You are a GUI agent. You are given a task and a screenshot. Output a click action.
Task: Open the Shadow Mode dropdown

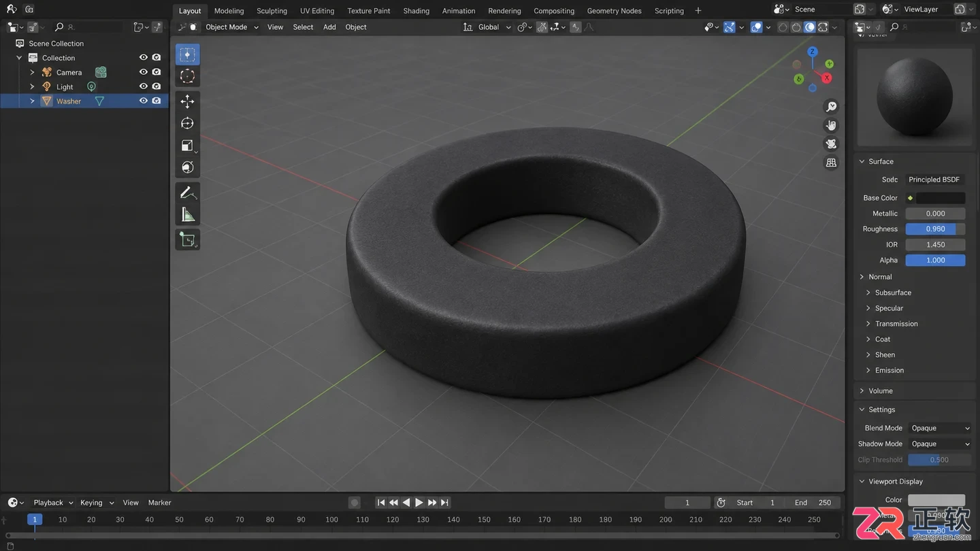click(940, 444)
